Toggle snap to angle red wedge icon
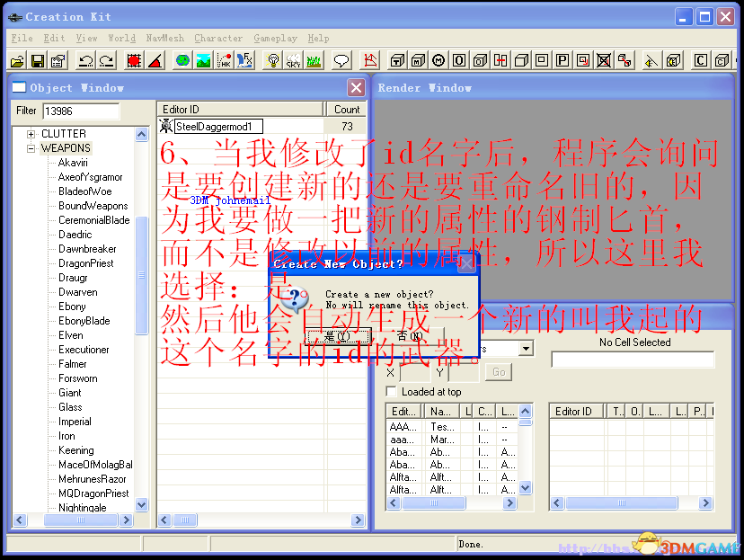 pyautogui.click(x=155, y=61)
